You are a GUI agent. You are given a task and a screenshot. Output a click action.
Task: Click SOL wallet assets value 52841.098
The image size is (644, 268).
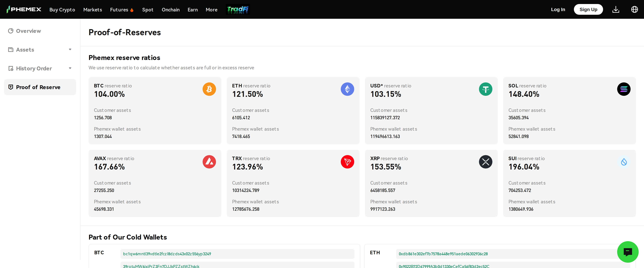click(x=519, y=136)
